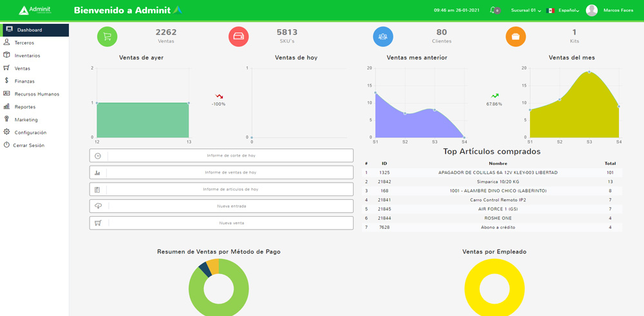Image resolution: width=644 pixels, height=316 pixels.
Task: Click Cerrar Sesión to log out
Action: tap(28, 145)
